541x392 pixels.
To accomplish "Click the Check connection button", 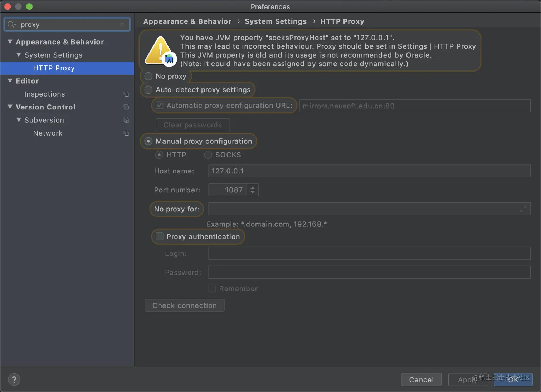I will tap(185, 305).
